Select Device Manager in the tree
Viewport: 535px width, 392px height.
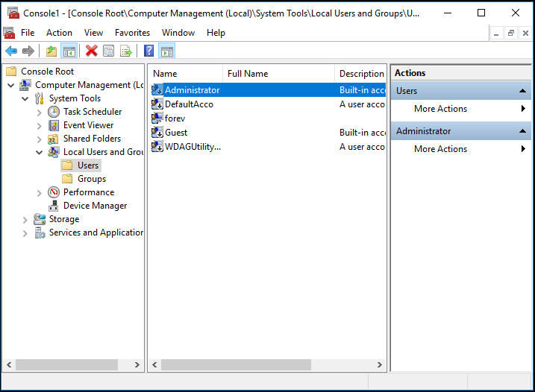tap(96, 206)
